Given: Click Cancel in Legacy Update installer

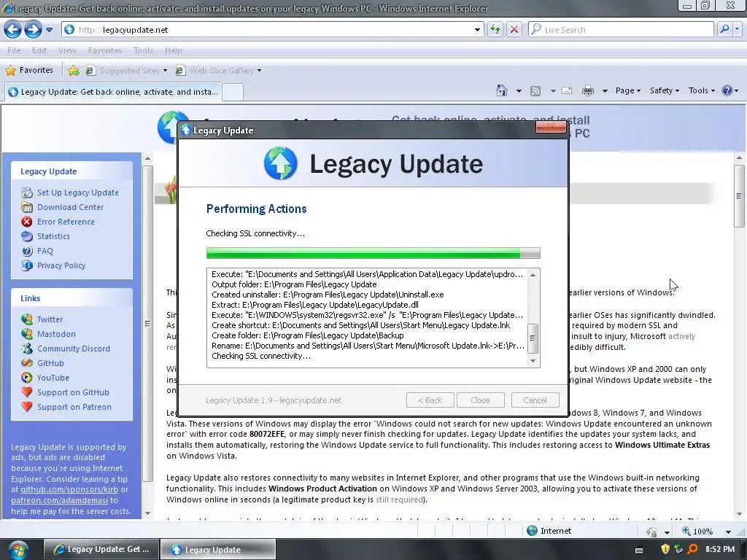Looking at the screenshot, I should (535, 400).
